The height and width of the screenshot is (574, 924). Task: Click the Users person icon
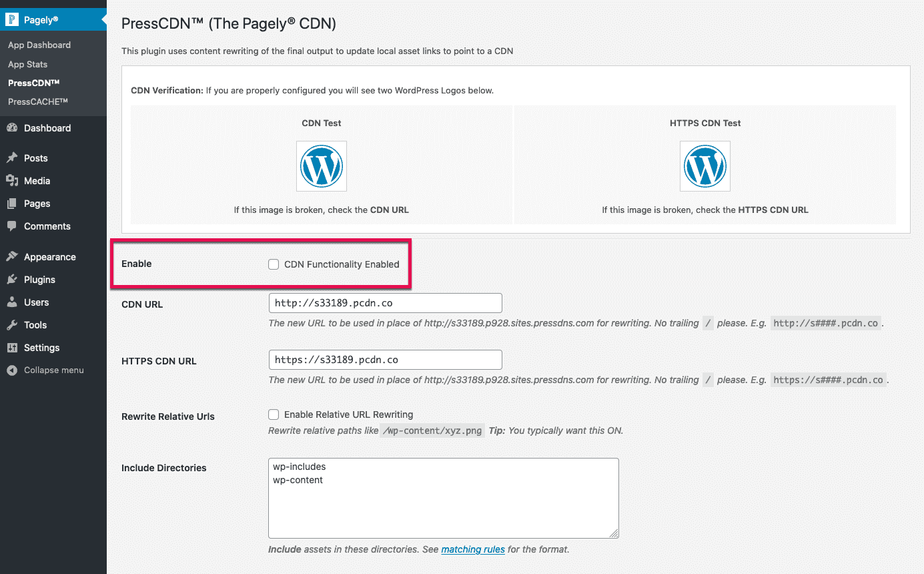pos(12,302)
